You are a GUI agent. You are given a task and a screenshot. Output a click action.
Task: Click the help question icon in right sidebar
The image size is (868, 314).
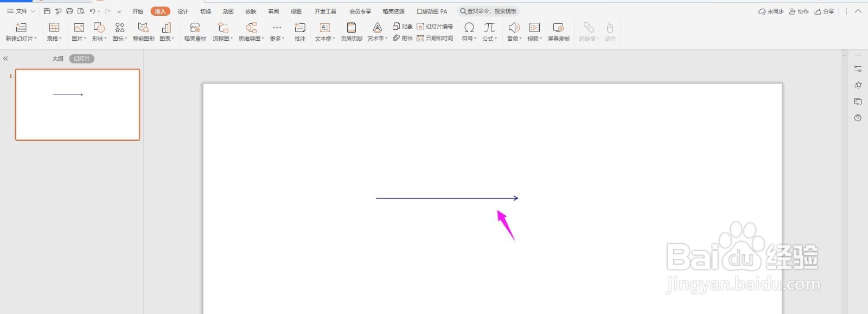858,118
